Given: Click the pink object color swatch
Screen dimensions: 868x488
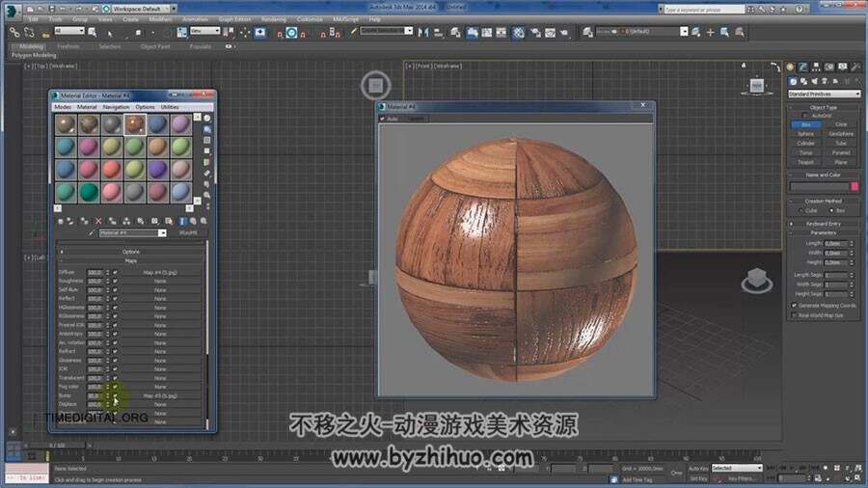Looking at the screenshot, I should [x=854, y=187].
